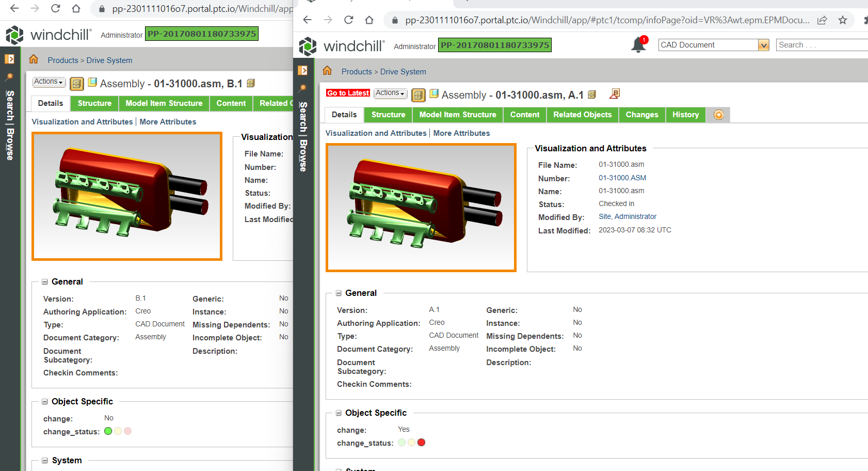This screenshot has width=868, height=471.
Task: Open the notification bell alerts
Action: tap(638, 44)
